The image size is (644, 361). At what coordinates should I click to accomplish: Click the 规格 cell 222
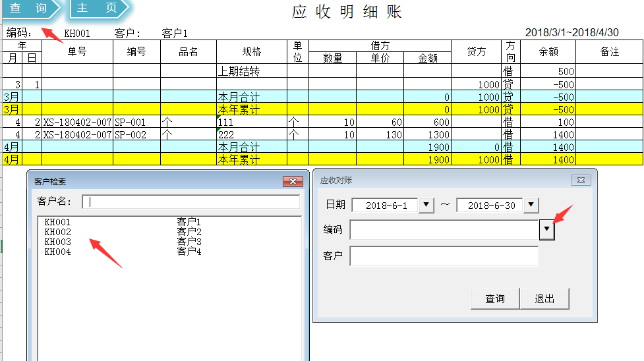[251, 134]
